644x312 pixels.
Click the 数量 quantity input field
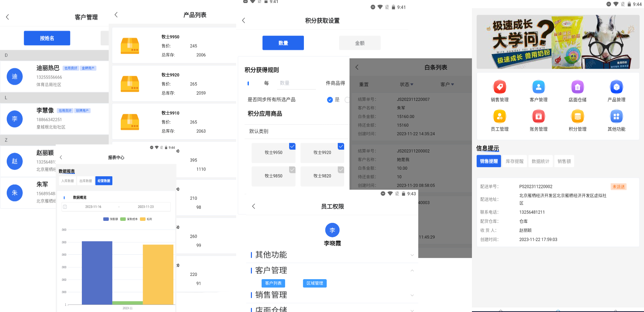coord(297,83)
